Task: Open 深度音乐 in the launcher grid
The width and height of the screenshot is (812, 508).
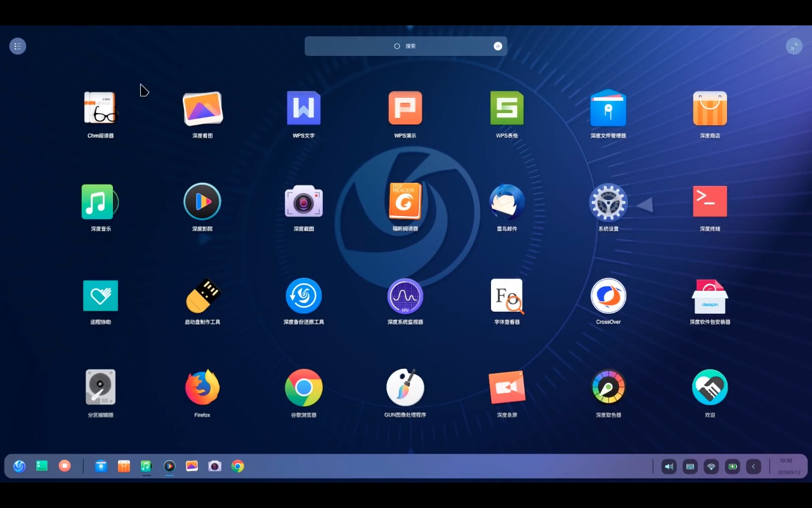Action: point(98,202)
